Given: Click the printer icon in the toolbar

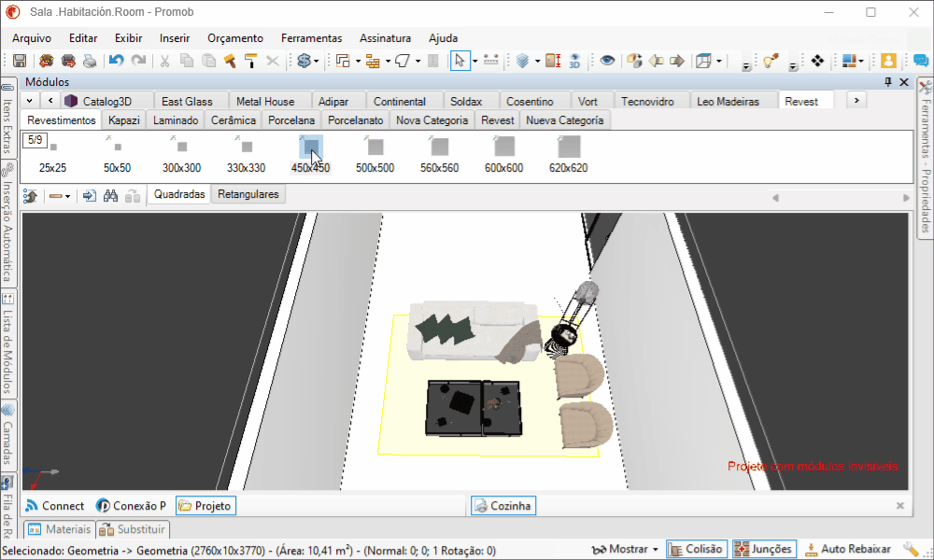Looking at the screenshot, I should [90, 61].
